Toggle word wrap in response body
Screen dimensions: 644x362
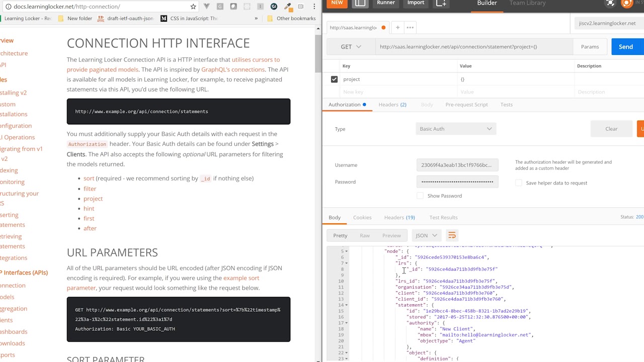pyautogui.click(x=452, y=235)
